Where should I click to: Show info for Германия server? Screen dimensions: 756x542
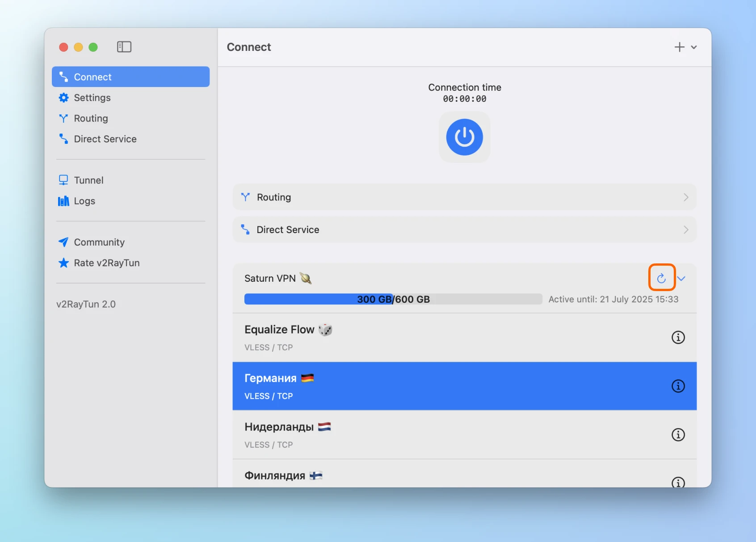point(678,386)
